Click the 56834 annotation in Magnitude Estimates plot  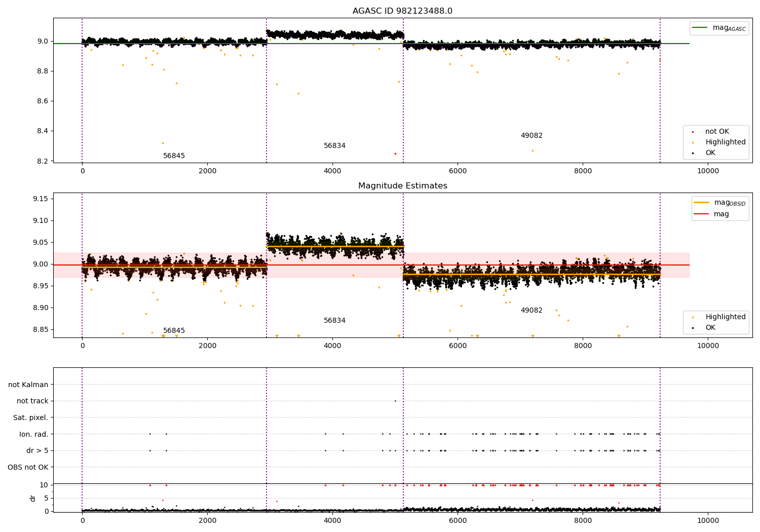334,321
